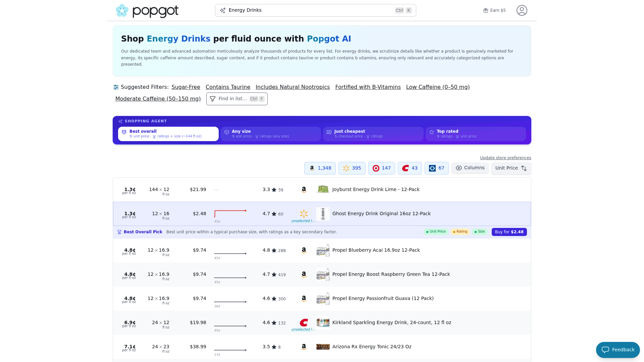The image size is (644, 362).
Task: Open Joyburst Energy Drink Lime - 12-Pack
Action: (x=376, y=190)
